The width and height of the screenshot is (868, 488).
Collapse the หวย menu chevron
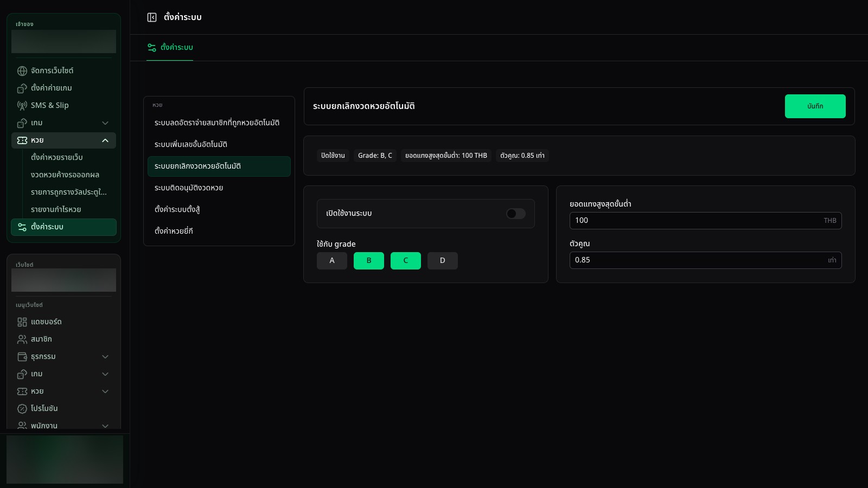[105, 140]
